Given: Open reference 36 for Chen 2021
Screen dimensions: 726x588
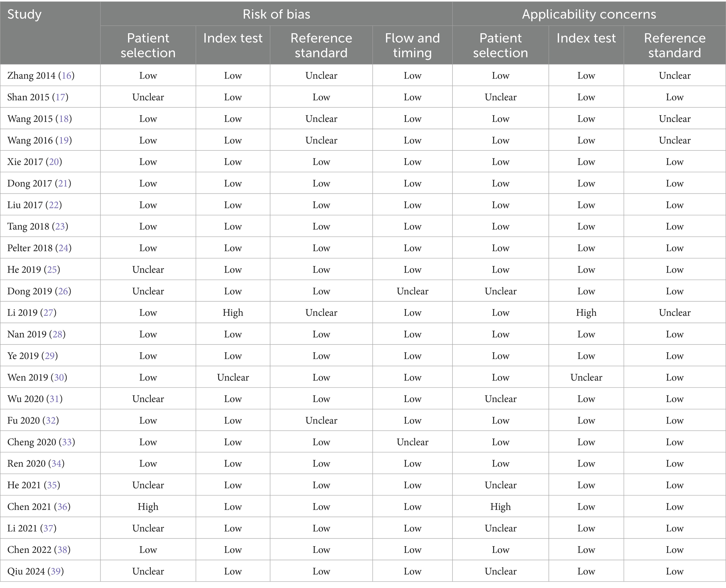Looking at the screenshot, I should pyautogui.click(x=62, y=507).
